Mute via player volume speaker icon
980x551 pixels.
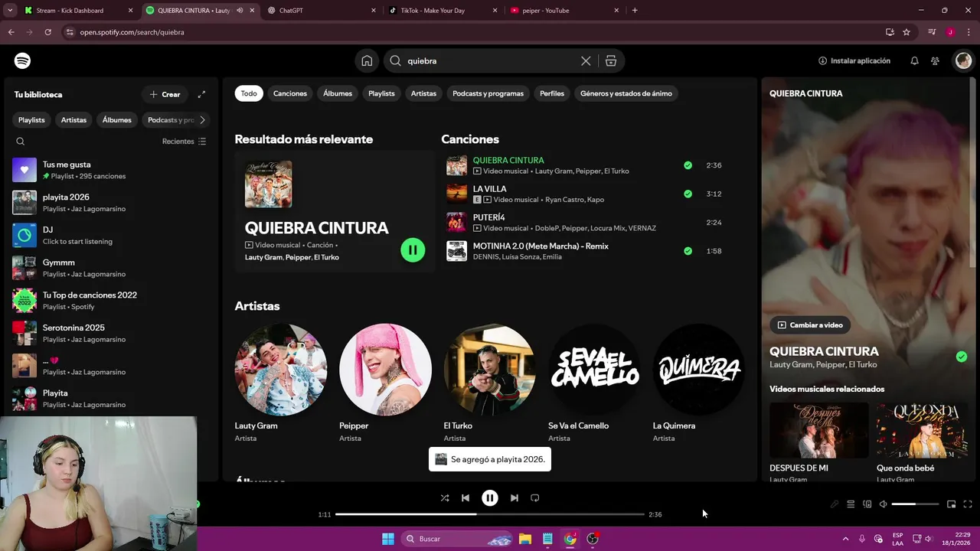coord(883,504)
